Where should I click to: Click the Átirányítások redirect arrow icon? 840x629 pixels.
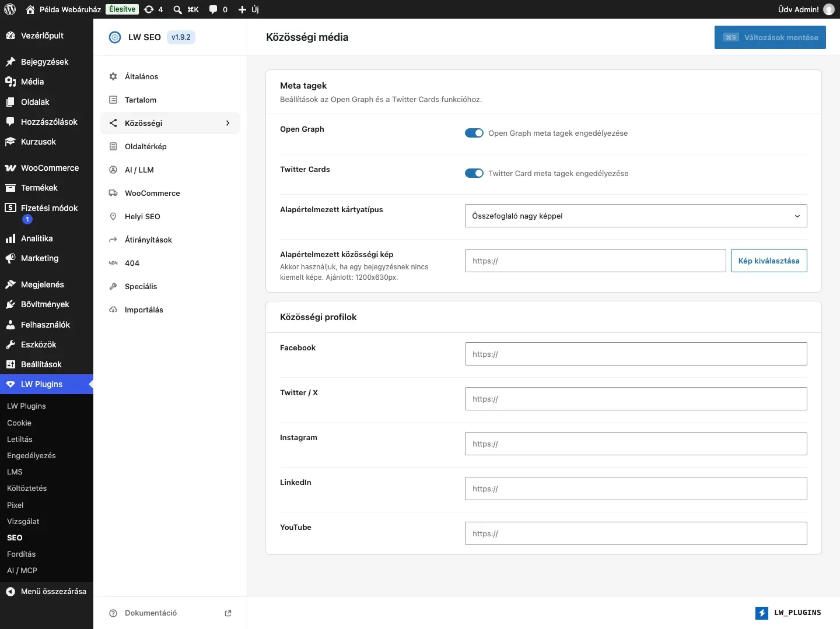pos(113,240)
